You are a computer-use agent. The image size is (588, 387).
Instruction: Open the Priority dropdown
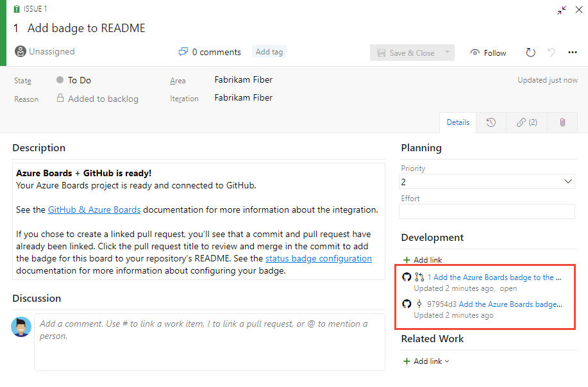[567, 181]
